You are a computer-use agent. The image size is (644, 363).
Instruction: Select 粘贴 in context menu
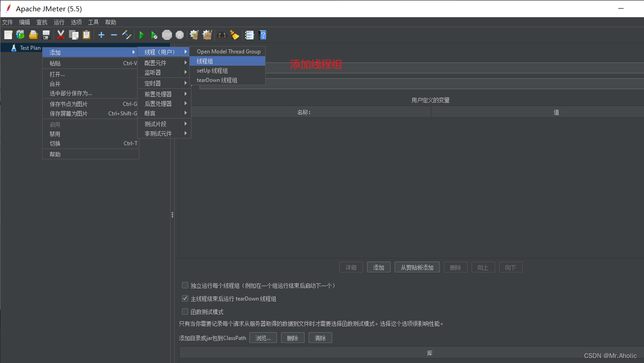click(x=91, y=63)
